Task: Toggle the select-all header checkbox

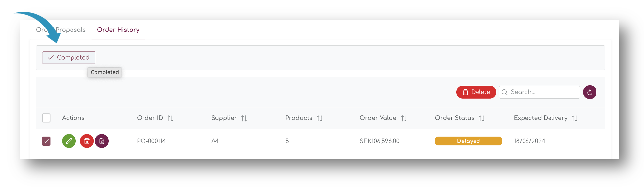Action: click(x=46, y=118)
